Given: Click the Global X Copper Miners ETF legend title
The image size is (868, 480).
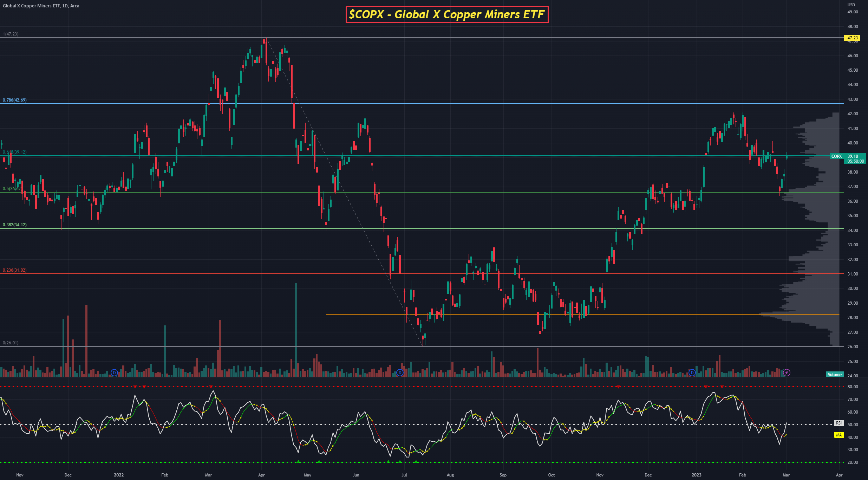Looking at the screenshot, I should 32,6.
